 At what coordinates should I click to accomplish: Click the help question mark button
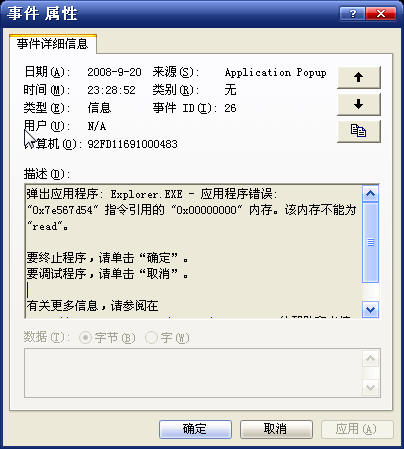point(352,14)
